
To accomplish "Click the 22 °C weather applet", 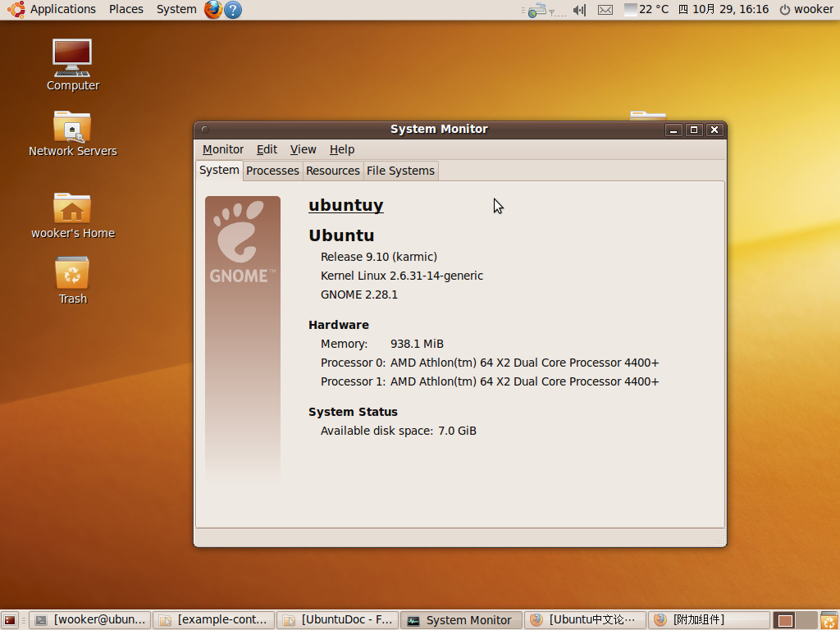I will [647, 10].
